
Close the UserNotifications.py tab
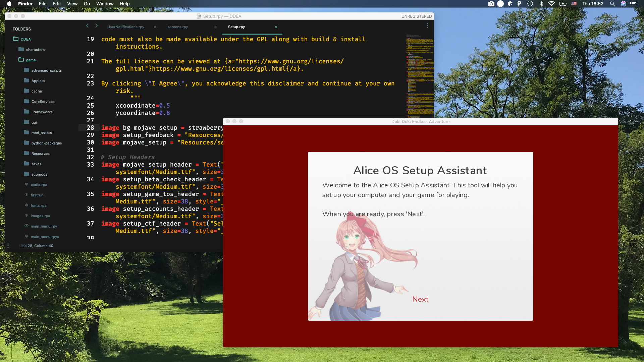[155, 27]
